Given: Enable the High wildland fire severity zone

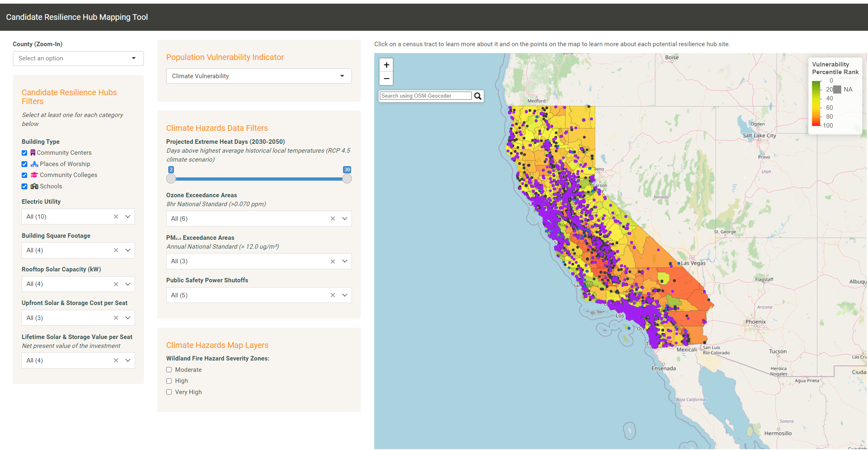Looking at the screenshot, I should pos(169,381).
